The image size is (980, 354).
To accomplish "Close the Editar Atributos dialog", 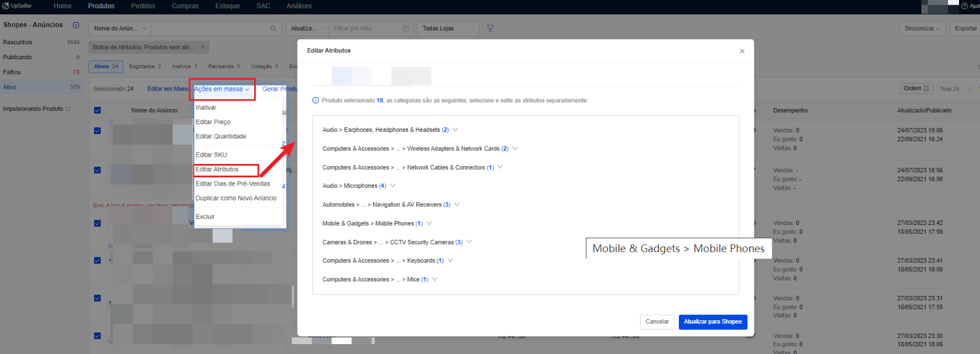I will (x=742, y=51).
